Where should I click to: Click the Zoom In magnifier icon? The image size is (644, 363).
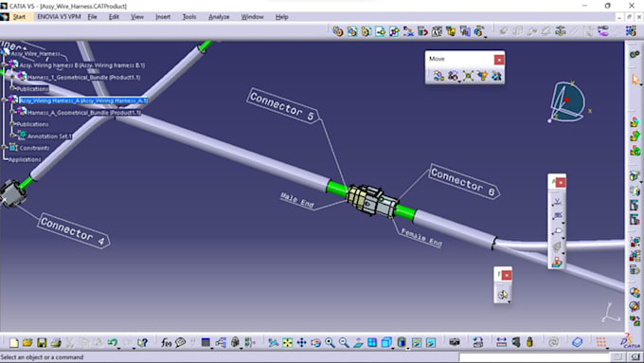coord(330,342)
